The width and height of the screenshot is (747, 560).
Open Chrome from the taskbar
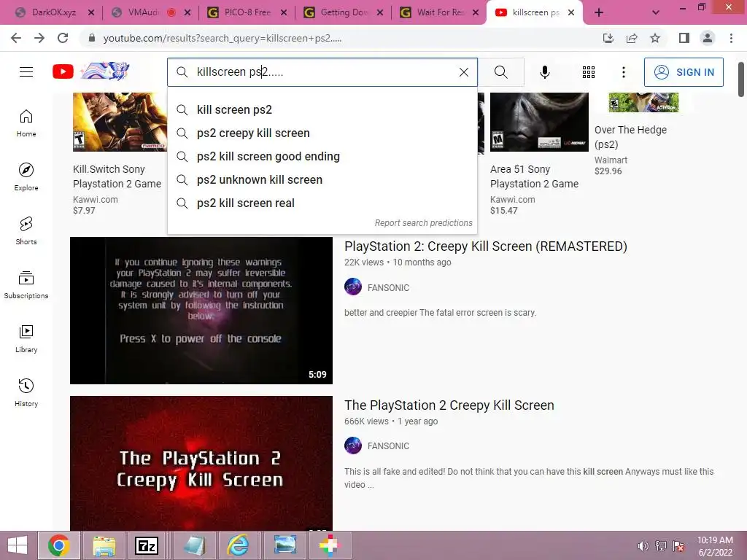pos(58,545)
